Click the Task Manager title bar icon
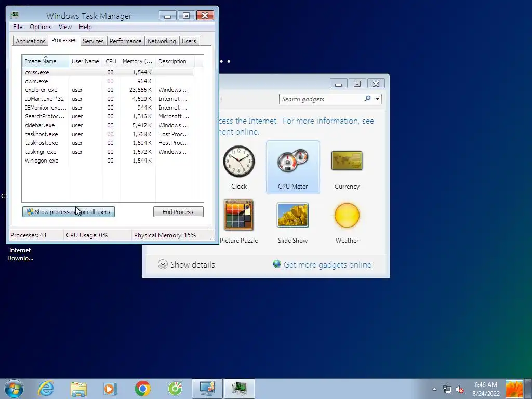 coord(14,16)
